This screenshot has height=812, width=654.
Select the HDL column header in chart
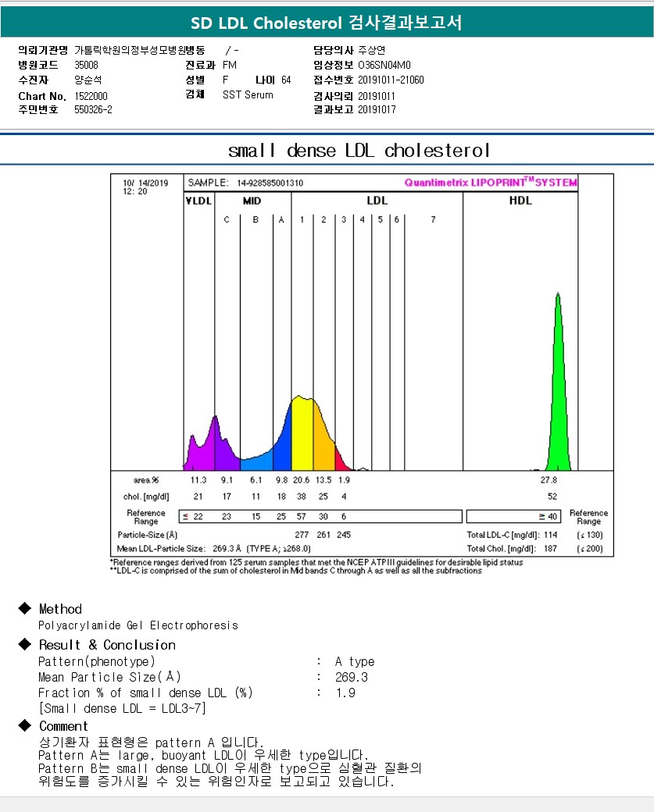click(520, 201)
